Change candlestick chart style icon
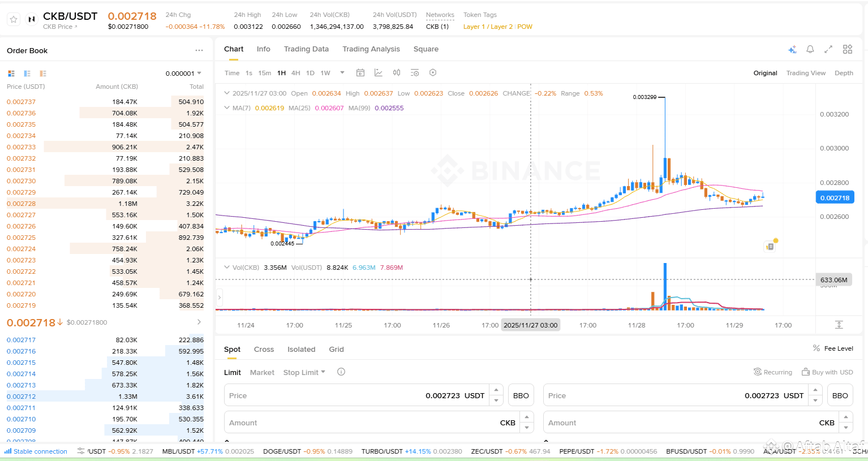The image size is (868, 461). [397, 72]
